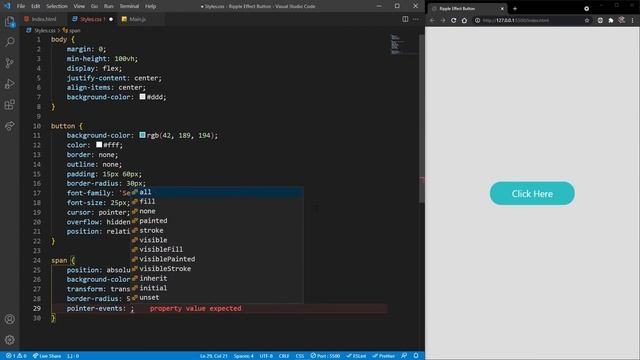Select 'all' autocomplete suggestion

tap(217, 192)
